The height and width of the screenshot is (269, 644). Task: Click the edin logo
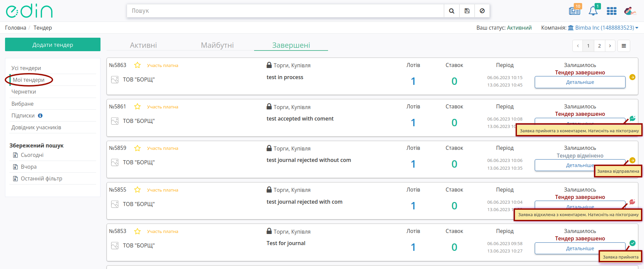29,11
